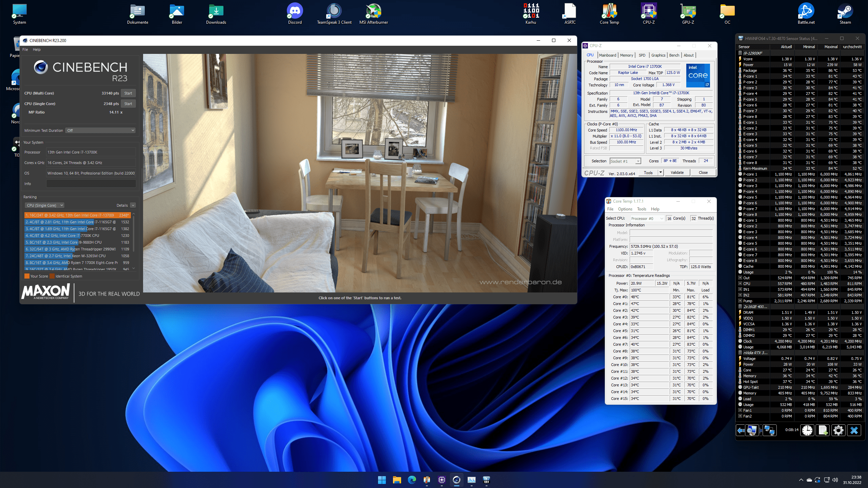Image resolution: width=868 pixels, height=488 pixels.
Task: Switch to SPD tab in CPU-Z
Action: pyautogui.click(x=642, y=55)
